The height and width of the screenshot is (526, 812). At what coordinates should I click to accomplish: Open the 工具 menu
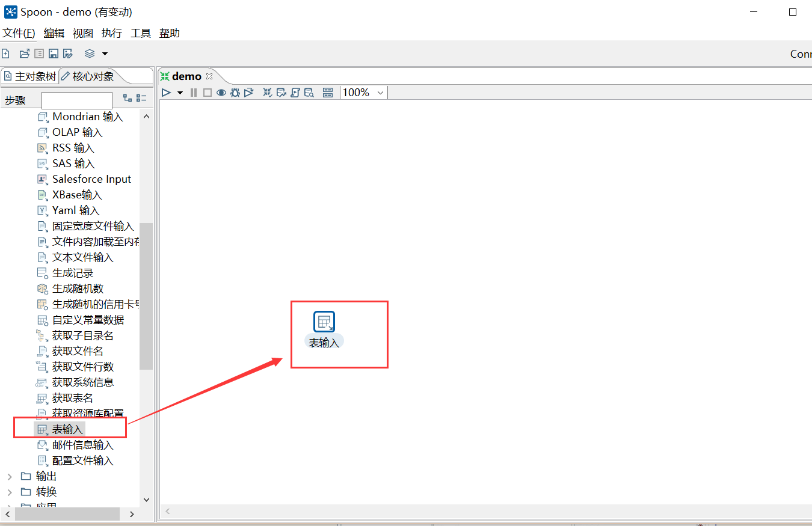[141, 33]
